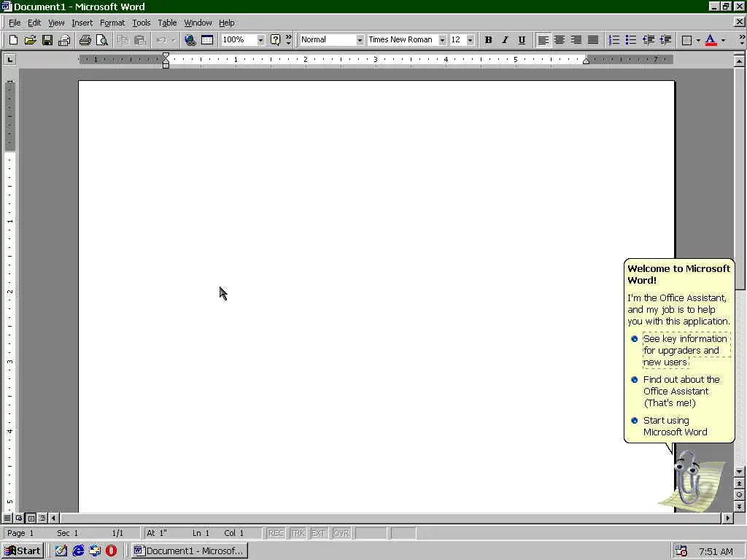Click the first line indent marker
This screenshot has width=747, height=560.
(166, 56)
